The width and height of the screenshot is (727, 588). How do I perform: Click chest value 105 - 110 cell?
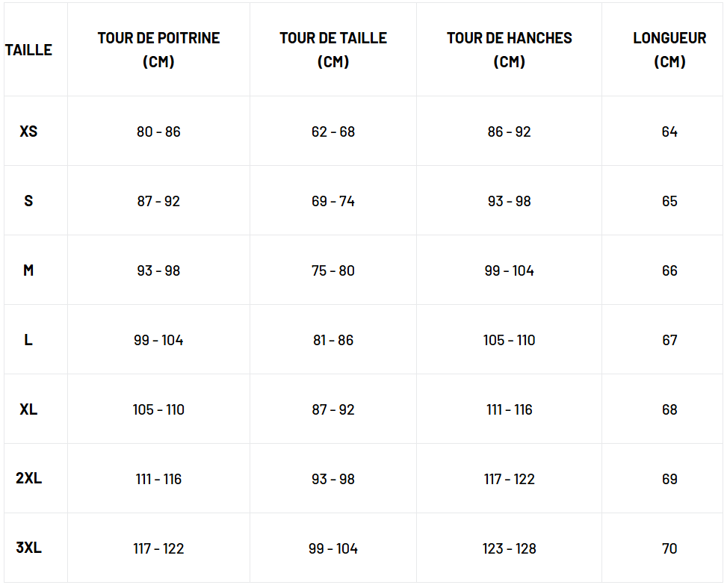click(158, 409)
